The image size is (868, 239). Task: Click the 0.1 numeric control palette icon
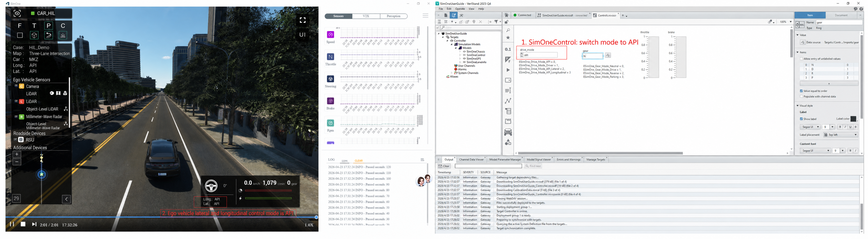click(508, 49)
